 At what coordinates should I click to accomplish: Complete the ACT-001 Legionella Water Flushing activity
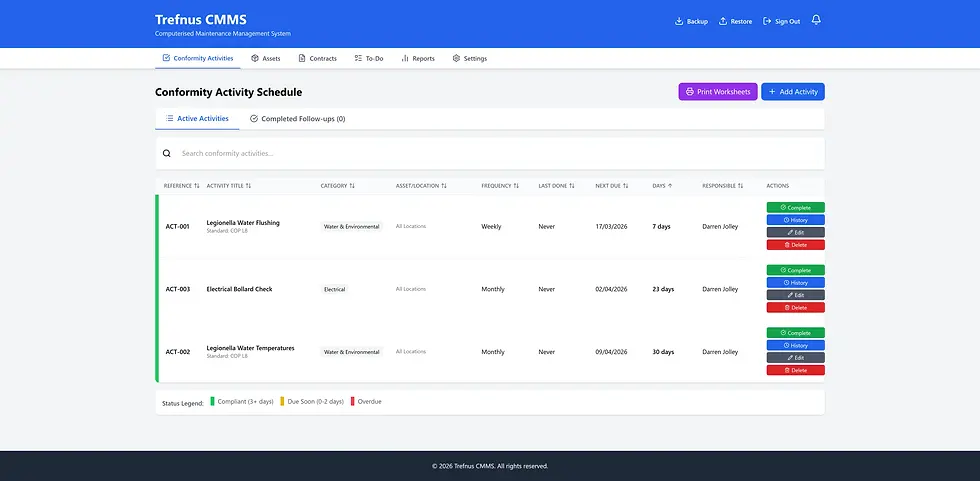[796, 207]
